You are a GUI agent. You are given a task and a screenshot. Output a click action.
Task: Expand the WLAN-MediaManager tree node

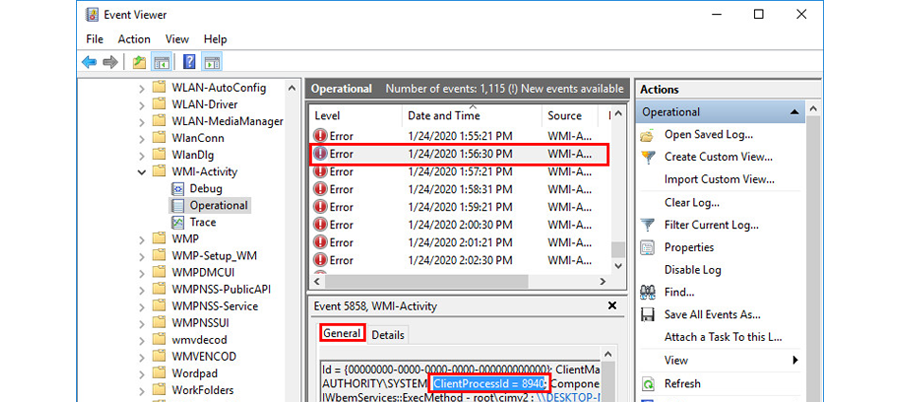(x=142, y=122)
